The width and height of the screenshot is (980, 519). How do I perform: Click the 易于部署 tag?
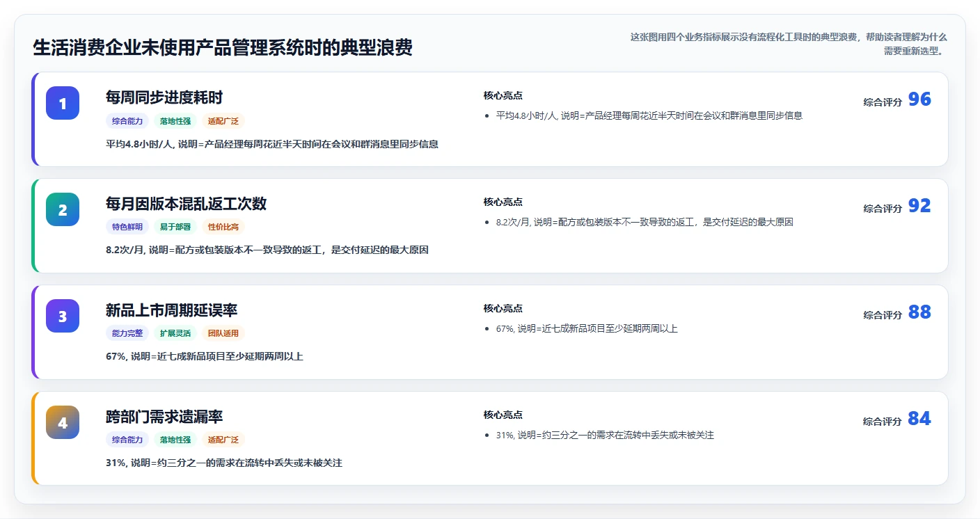175,227
